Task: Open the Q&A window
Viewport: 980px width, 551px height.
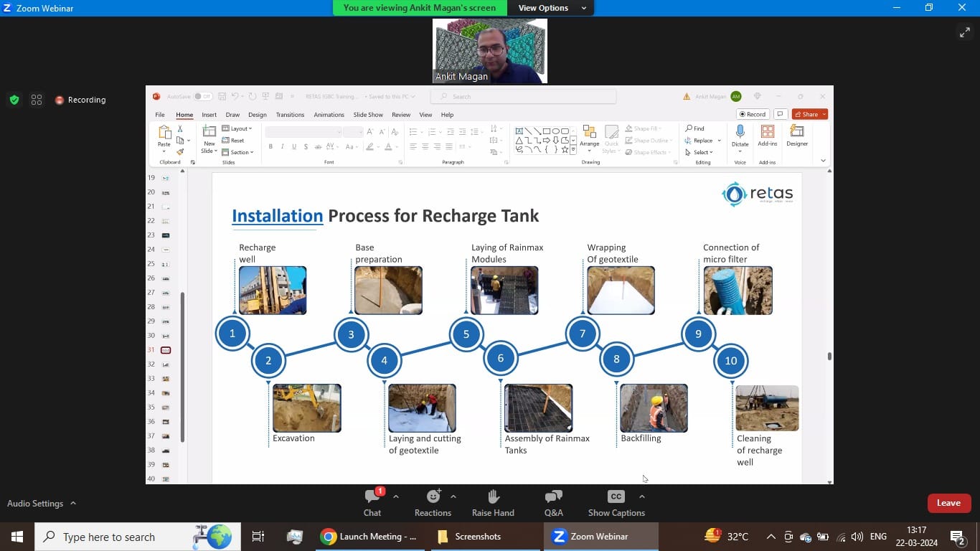Action: pos(553,496)
